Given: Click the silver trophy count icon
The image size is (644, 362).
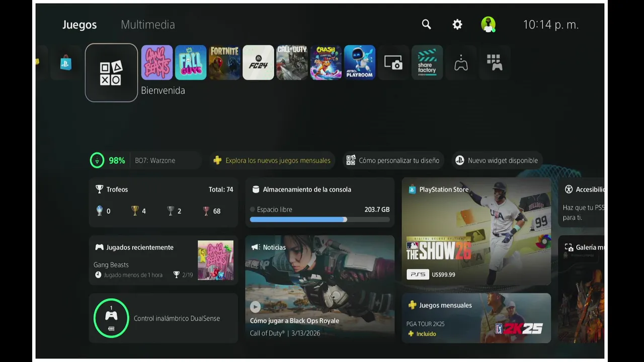Looking at the screenshot, I should 171,211.
